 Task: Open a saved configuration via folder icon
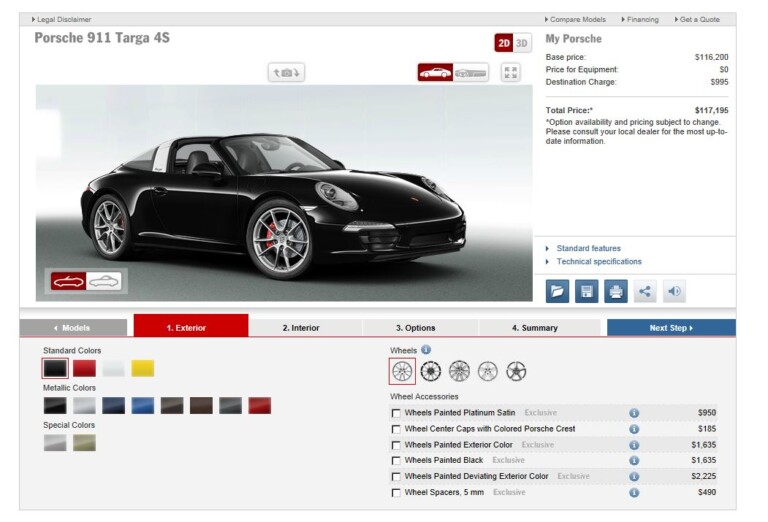[557, 292]
